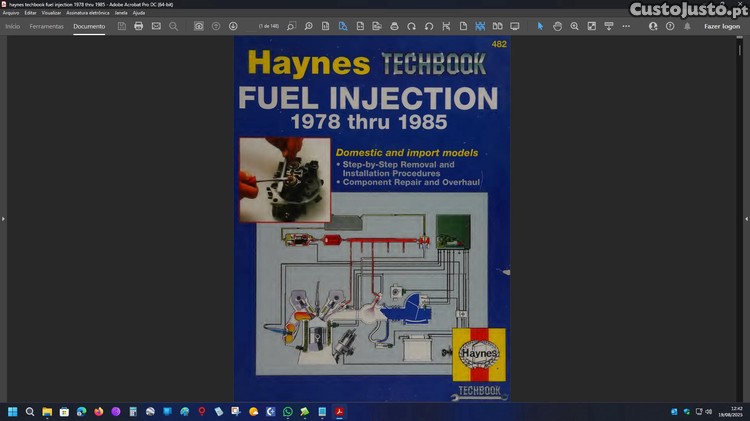
Task: Select the Hand pan tool
Action: [x=558, y=26]
